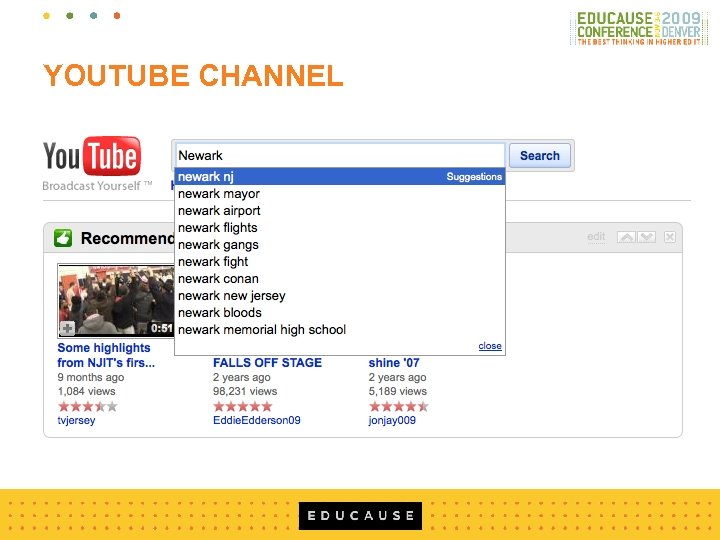Select the 'newark nj' suggestion

coord(340,176)
